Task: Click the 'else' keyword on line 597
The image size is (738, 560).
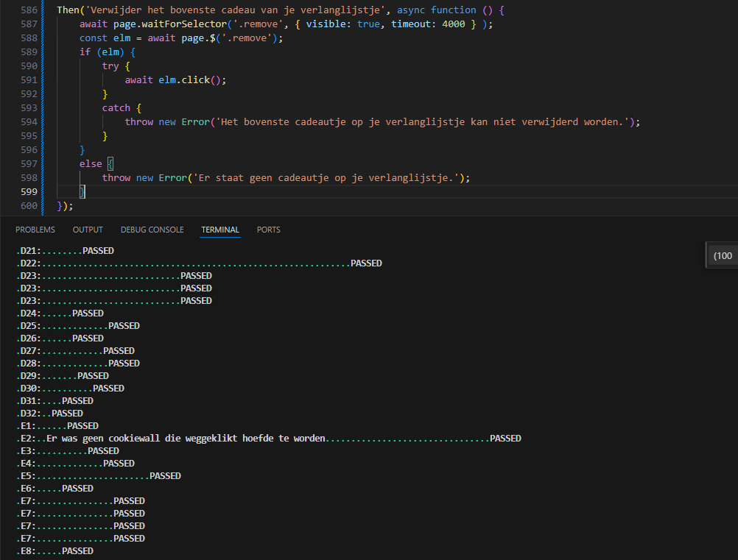Action: [91, 163]
